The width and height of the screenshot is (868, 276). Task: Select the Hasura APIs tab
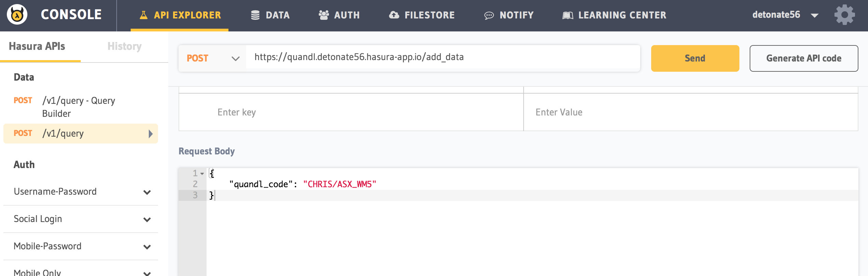[37, 46]
